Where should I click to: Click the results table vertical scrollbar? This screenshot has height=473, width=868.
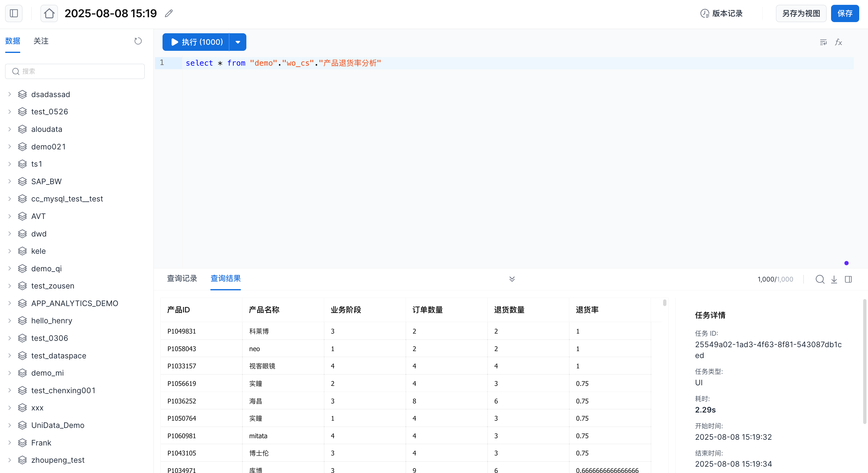point(665,303)
